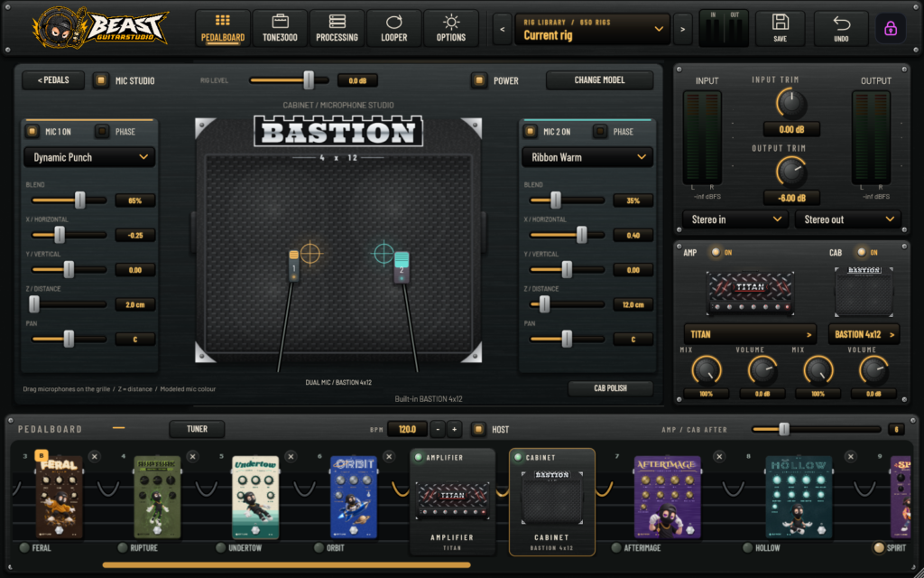Open the Options tab
The width and height of the screenshot is (924, 578).
451,28
